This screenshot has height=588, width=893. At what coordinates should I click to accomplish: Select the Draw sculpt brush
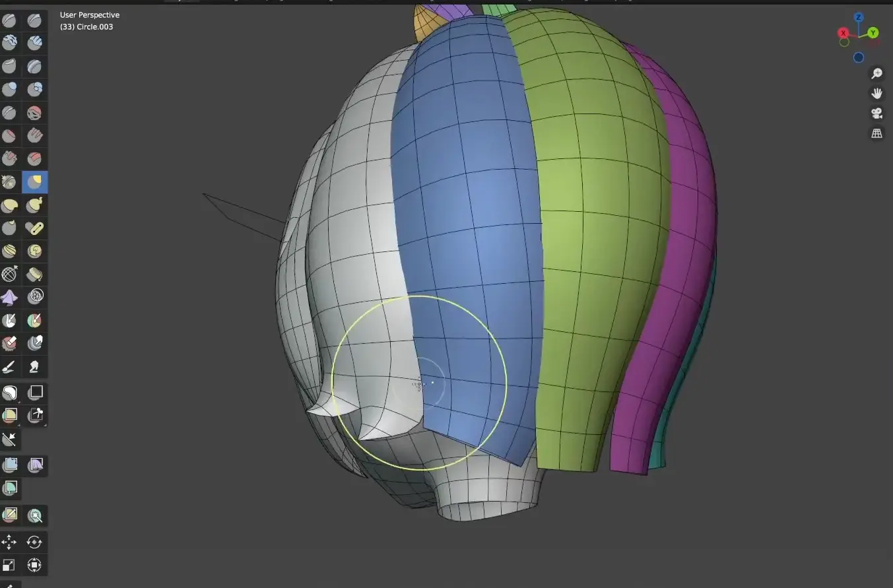point(9,20)
